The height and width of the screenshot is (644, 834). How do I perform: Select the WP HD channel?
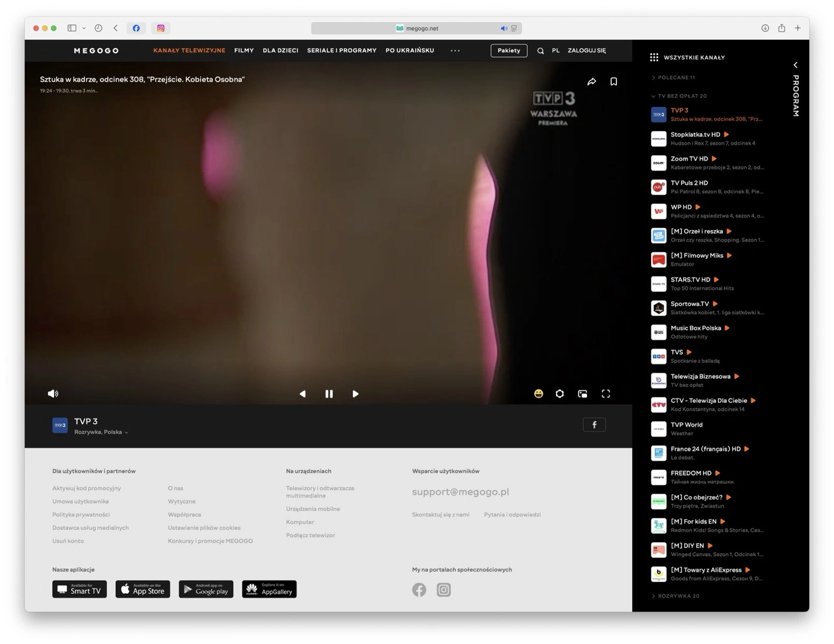point(708,211)
